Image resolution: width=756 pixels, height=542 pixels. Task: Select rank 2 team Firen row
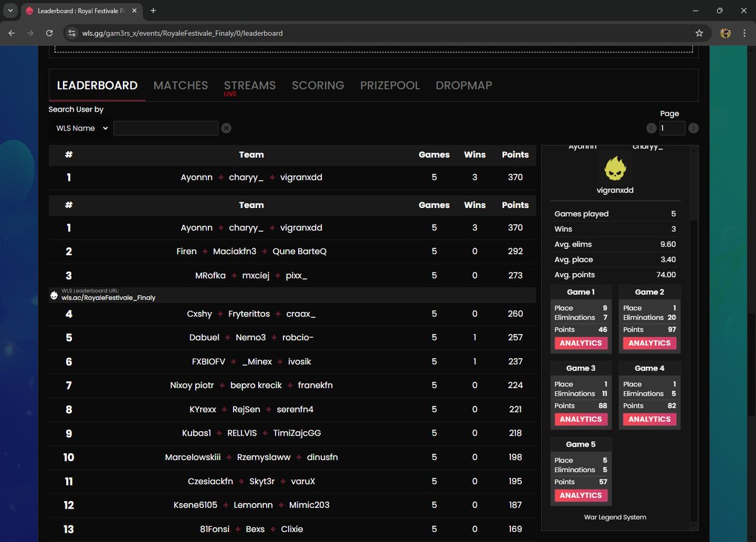coord(292,251)
